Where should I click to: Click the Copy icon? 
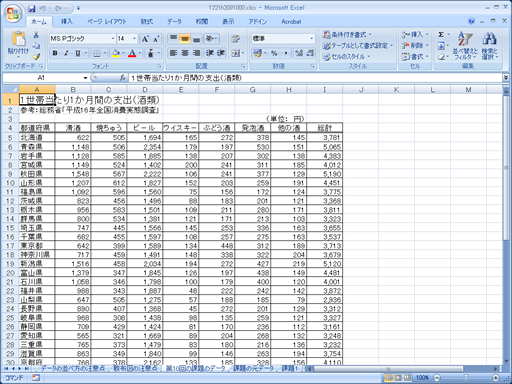tap(36, 46)
